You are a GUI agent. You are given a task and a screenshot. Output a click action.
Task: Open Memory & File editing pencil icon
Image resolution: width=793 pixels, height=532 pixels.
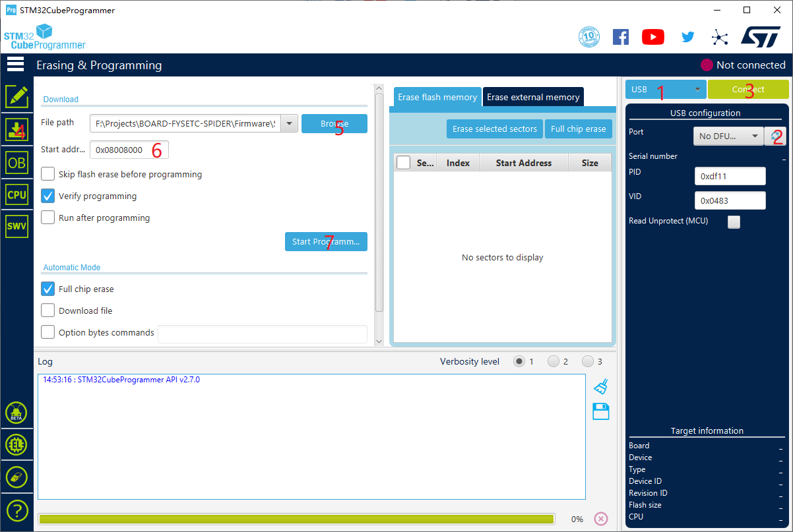coord(16,96)
